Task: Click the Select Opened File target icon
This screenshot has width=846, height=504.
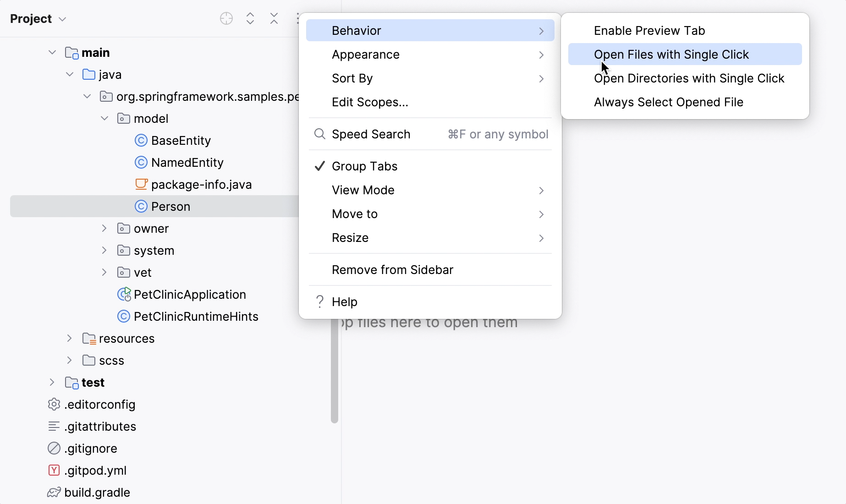Action: click(x=226, y=18)
